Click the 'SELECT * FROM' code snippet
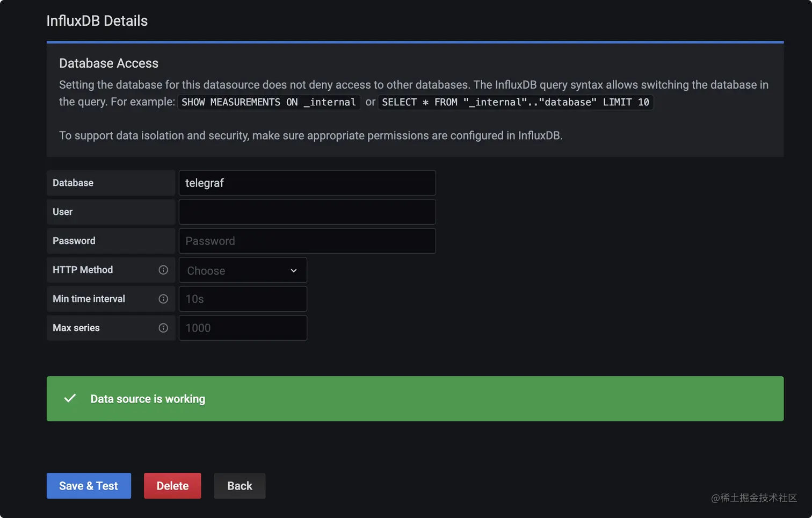812x518 pixels. pos(516,102)
